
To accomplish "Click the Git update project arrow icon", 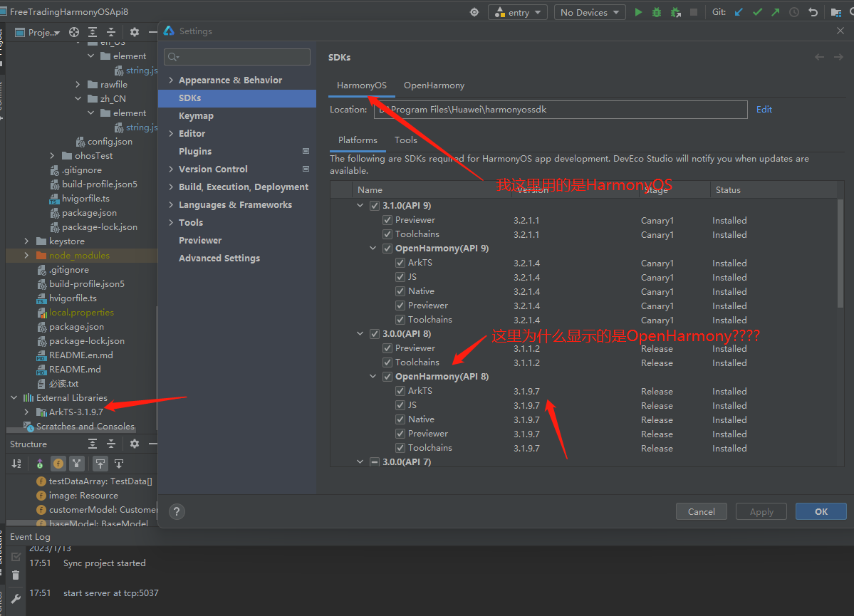I will [x=739, y=12].
